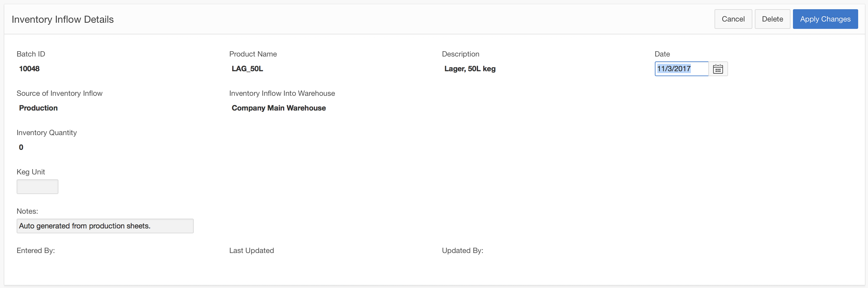Click into the empty Keg Unit field
The width and height of the screenshot is (868, 288).
pyautogui.click(x=38, y=187)
